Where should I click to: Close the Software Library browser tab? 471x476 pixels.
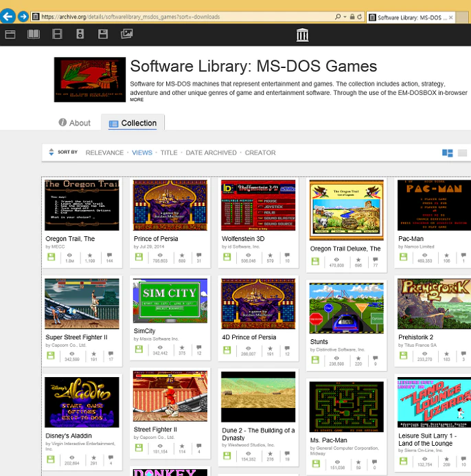451,18
